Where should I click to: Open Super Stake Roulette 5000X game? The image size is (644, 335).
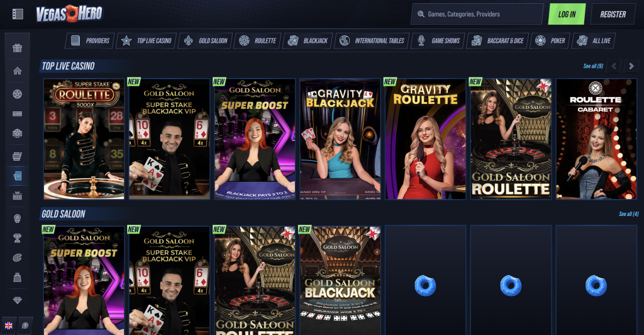(84, 139)
